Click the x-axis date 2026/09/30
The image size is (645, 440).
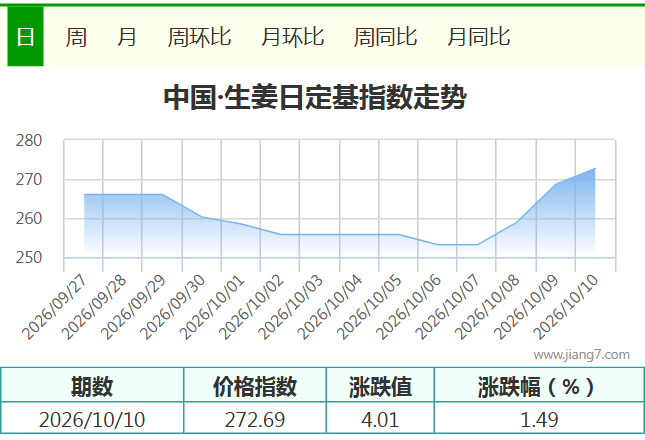[x=172, y=307]
